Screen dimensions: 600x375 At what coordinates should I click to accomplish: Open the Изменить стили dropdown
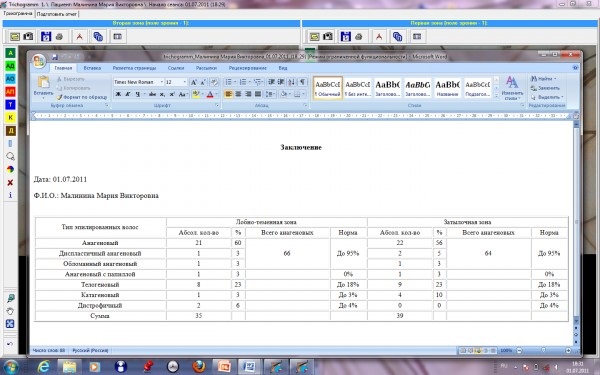tap(512, 88)
